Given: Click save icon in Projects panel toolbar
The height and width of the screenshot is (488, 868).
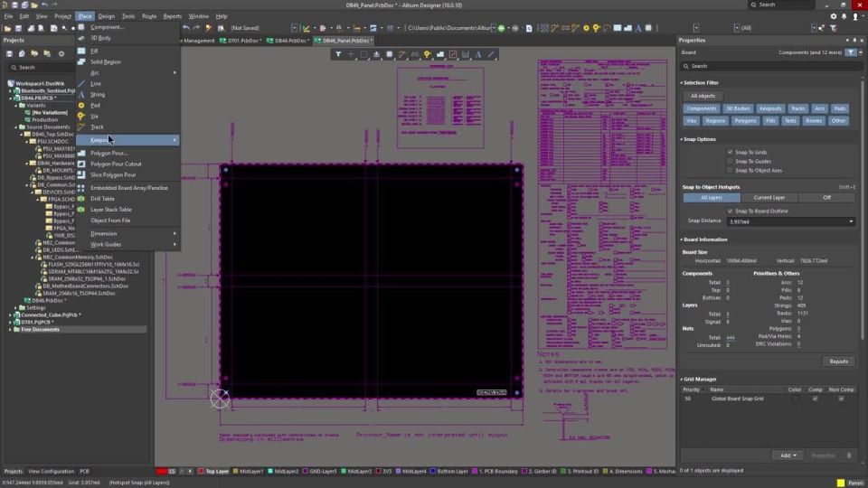Looking at the screenshot, I should click(9, 53).
